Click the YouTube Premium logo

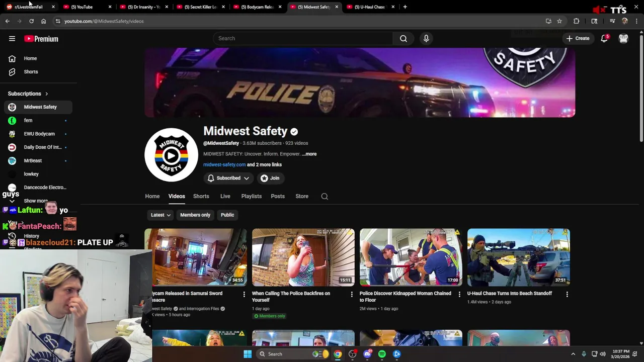coord(41,39)
